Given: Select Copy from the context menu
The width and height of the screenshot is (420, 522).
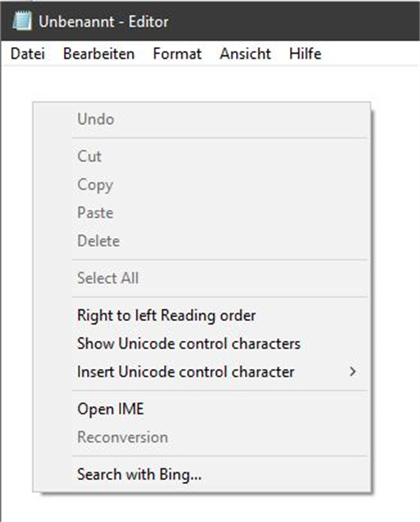Looking at the screenshot, I should pos(202,185).
